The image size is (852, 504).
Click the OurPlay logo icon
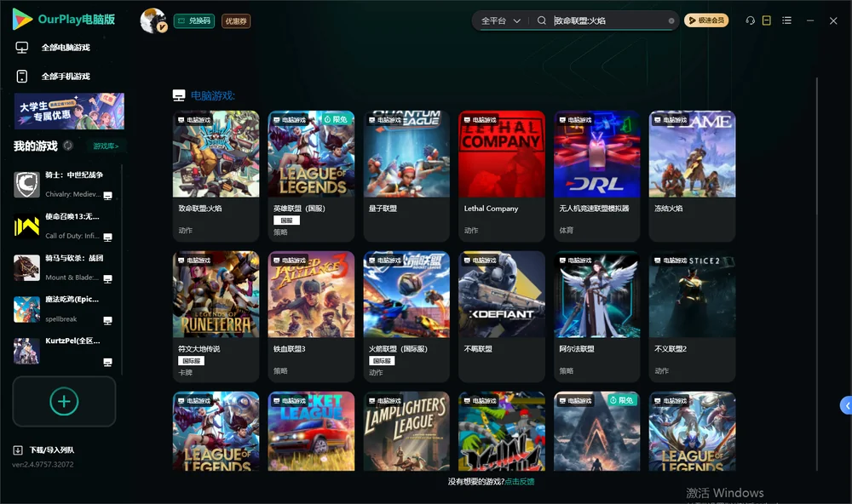22,20
